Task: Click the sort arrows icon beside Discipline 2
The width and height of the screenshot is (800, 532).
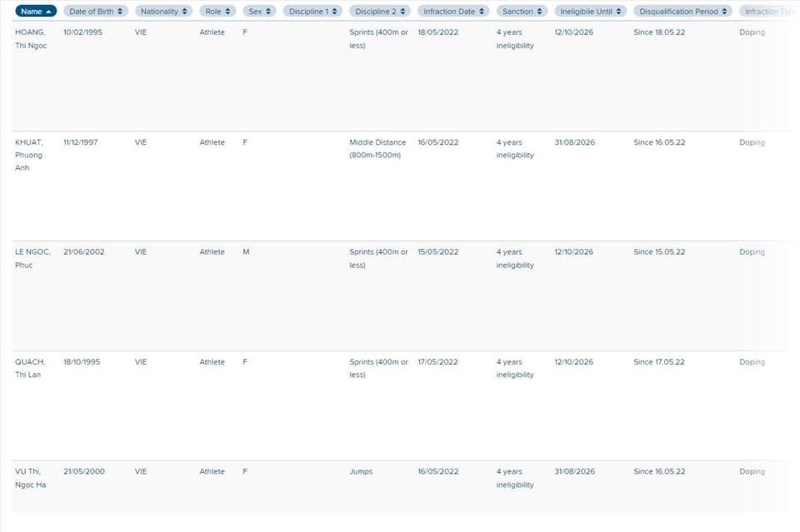Action: tap(403, 12)
